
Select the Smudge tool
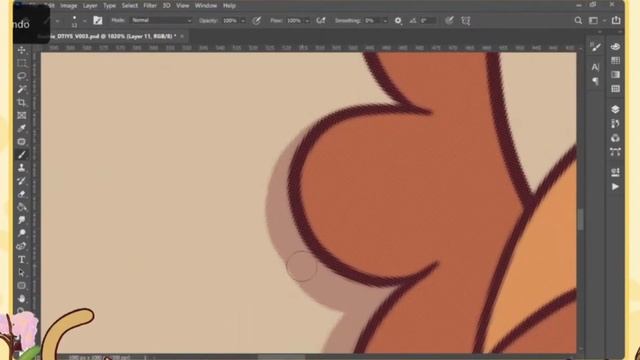click(x=22, y=220)
